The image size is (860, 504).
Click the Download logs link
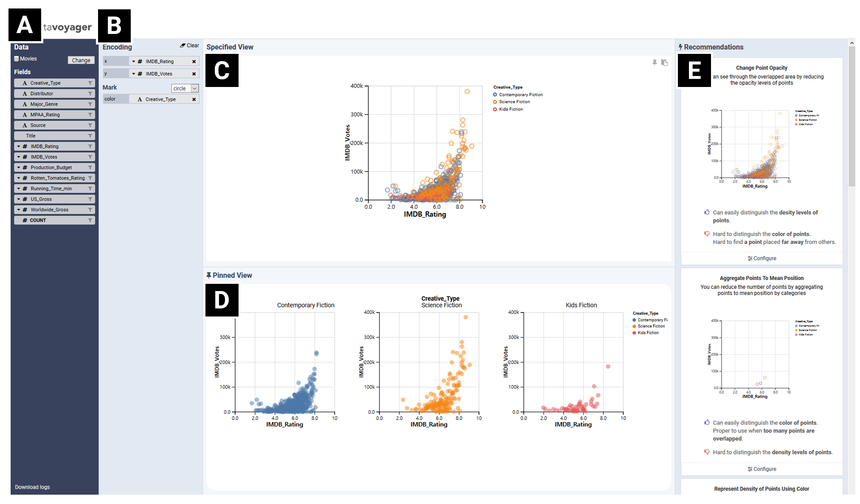[x=32, y=487]
